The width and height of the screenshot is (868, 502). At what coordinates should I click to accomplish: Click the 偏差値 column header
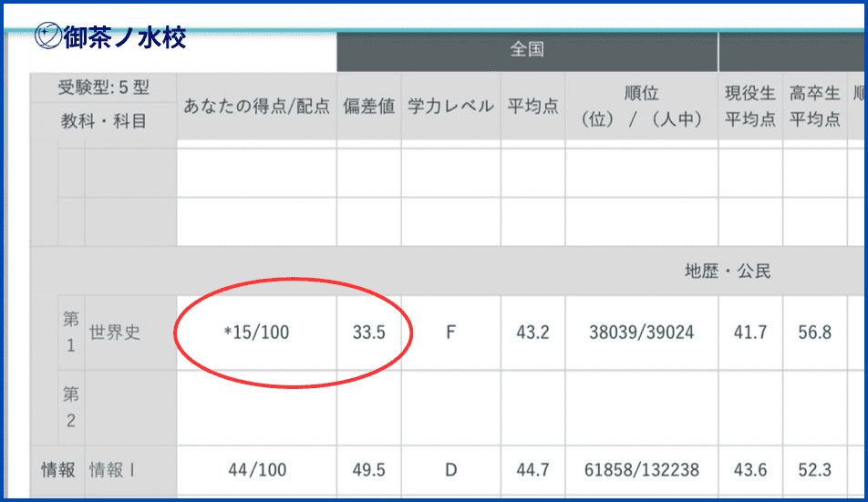tap(368, 107)
